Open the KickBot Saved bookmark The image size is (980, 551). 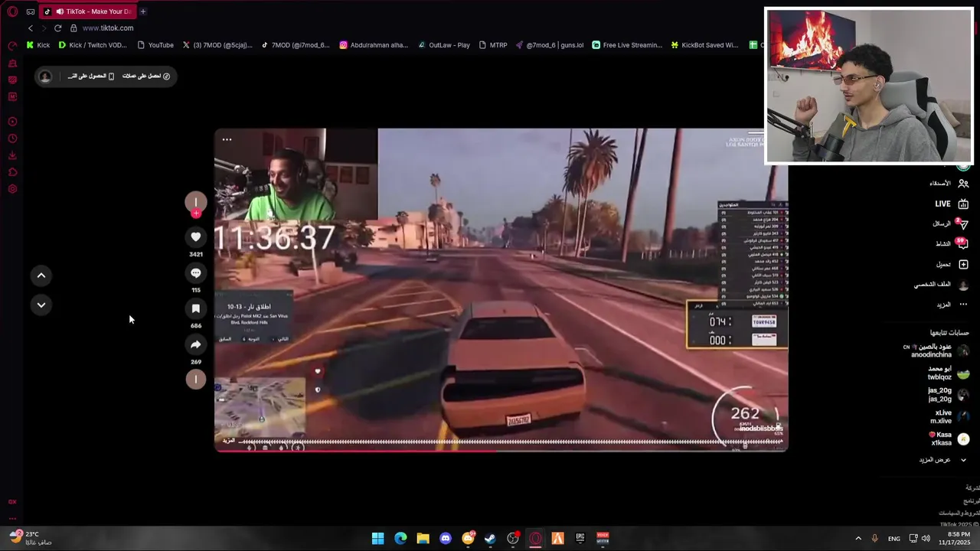(x=704, y=45)
